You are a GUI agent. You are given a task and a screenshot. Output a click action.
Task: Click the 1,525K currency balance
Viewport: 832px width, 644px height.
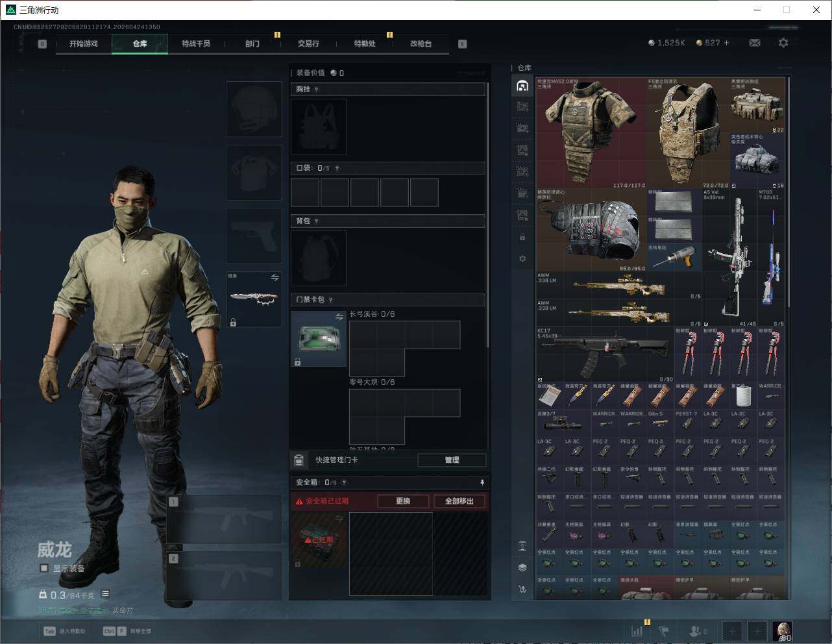[667, 43]
